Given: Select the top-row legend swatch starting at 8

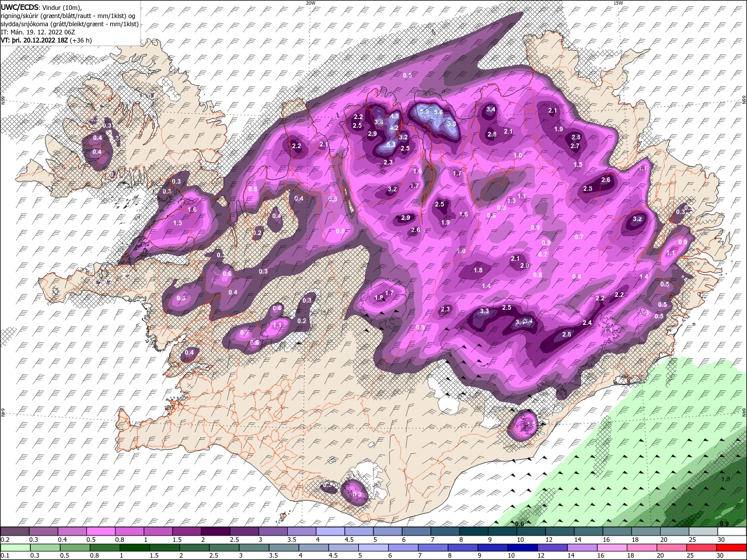Looking at the screenshot, I should pos(473,531).
